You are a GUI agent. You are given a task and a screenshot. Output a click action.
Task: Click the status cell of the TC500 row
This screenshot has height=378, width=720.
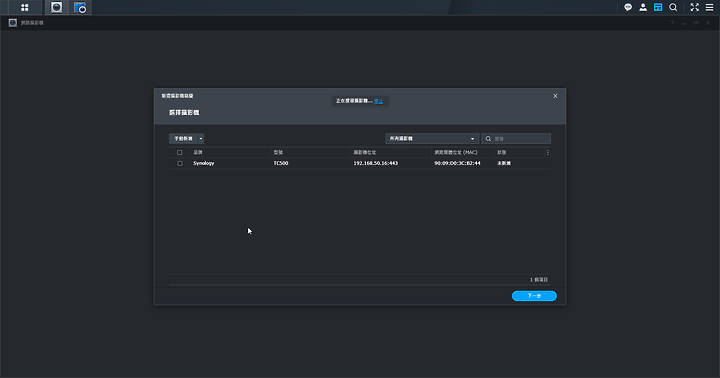(504, 164)
